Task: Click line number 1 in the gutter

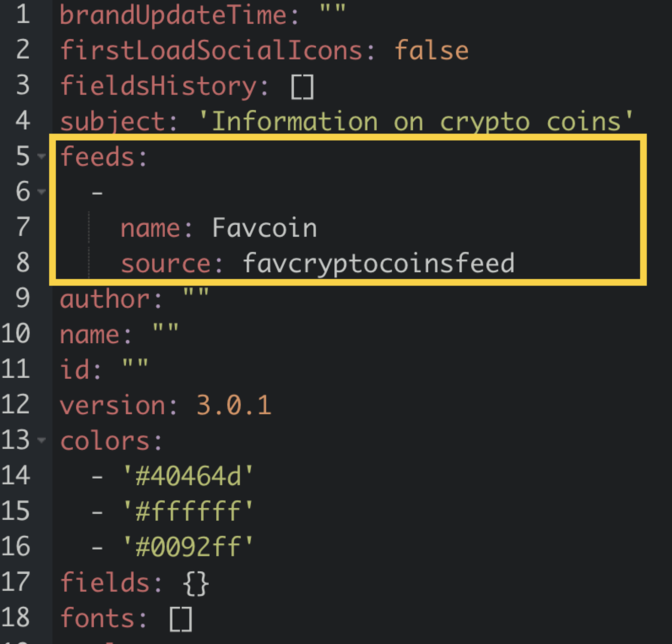Action: (x=23, y=15)
